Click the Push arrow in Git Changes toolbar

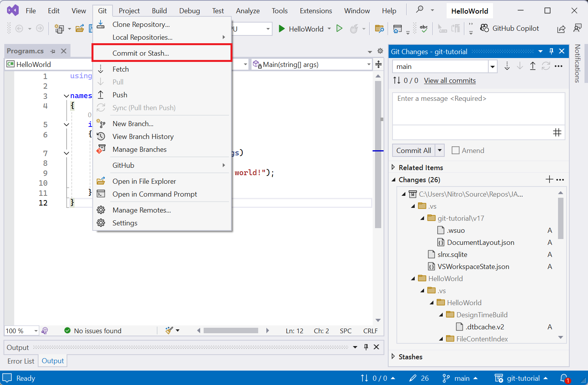[x=533, y=66]
